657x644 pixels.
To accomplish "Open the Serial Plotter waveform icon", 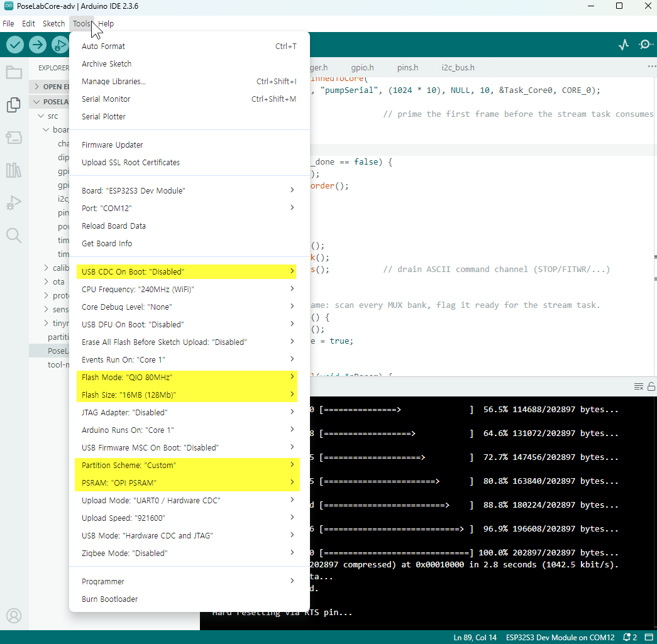I will tap(624, 45).
